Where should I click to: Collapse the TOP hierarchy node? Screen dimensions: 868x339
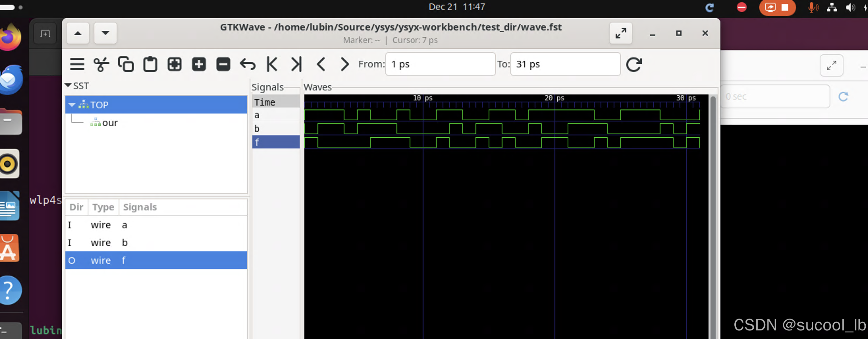click(x=71, y=105)
